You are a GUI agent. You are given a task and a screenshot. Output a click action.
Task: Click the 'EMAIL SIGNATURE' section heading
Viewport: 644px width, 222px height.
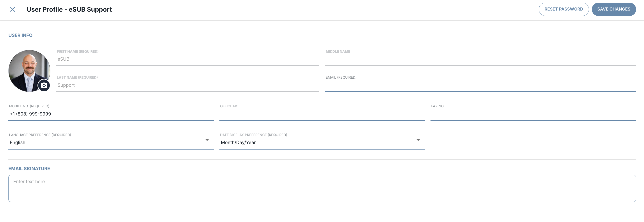[x=29, y=169]
